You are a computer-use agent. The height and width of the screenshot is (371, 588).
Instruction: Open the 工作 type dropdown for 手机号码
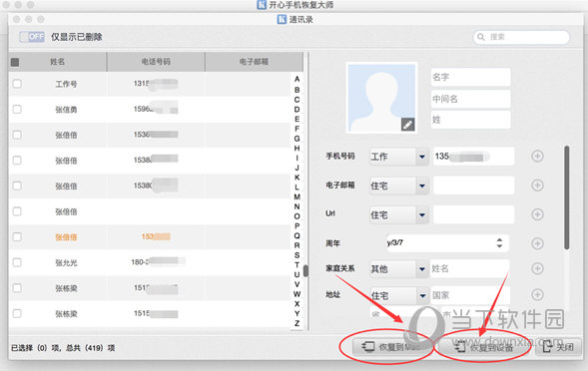(x=399, y=157)
